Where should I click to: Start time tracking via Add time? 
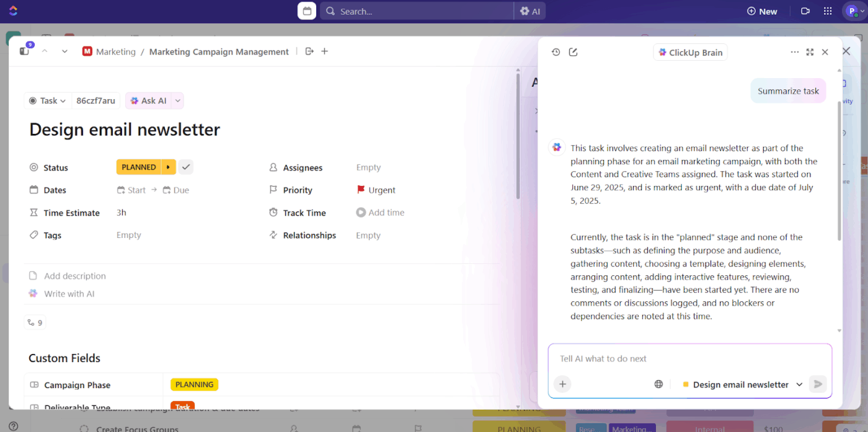tap(380, 213)
